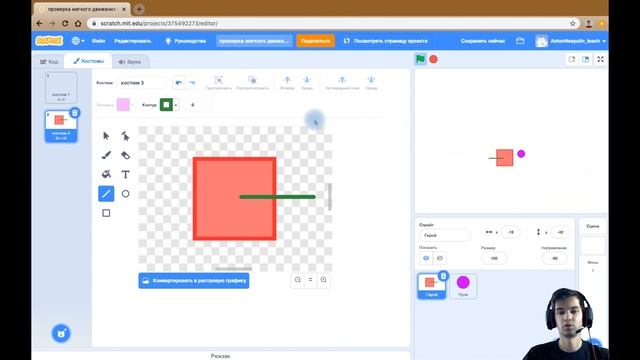Click the Group (Группировать) button
This screenshot has width=640, height=360.
(219, 82)
